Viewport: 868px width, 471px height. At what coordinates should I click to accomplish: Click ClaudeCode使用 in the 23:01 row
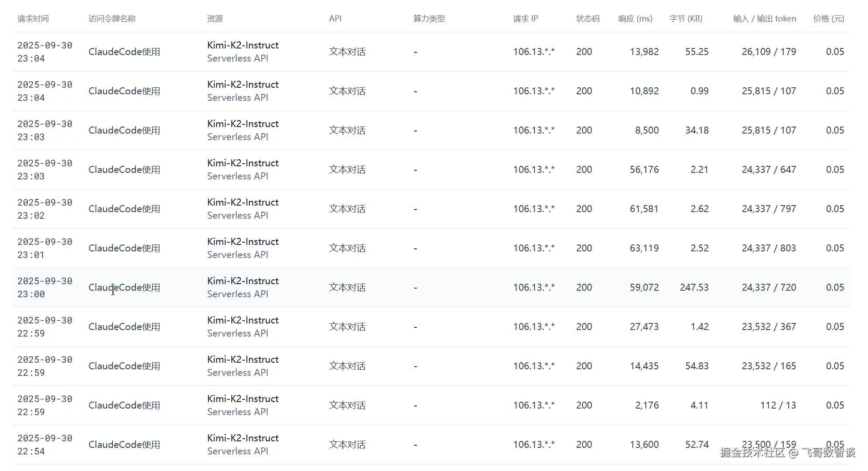(x=124, y=248)
